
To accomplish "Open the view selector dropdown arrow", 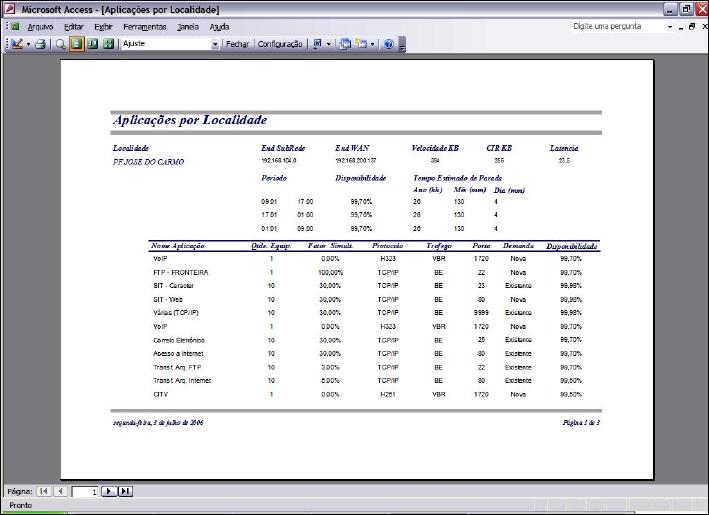I will pos(28,44).
